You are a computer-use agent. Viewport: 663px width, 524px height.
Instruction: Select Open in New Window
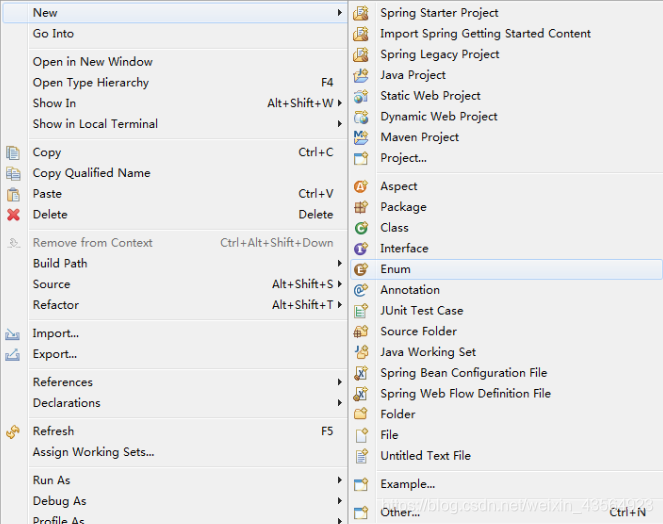pos(175,62)
